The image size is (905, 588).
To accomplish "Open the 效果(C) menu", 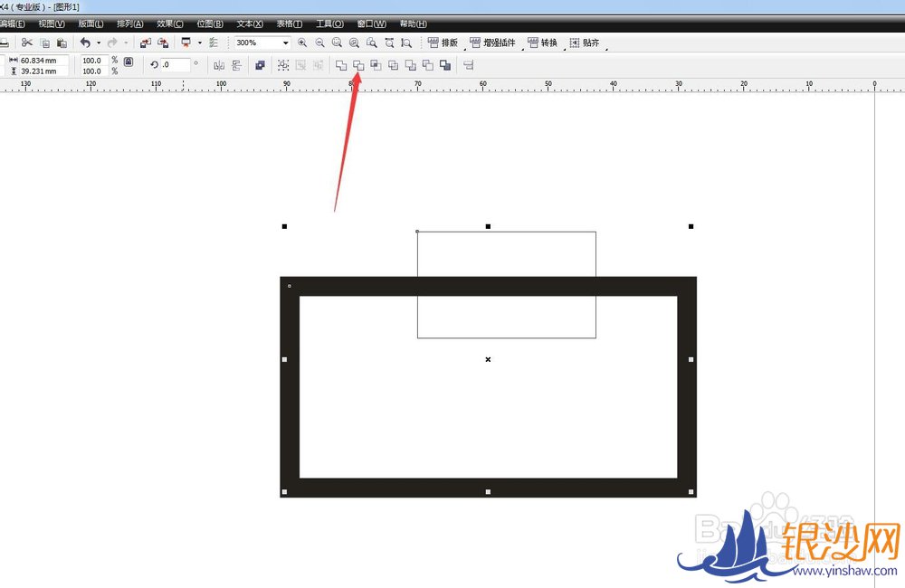I will coord(168,24).
